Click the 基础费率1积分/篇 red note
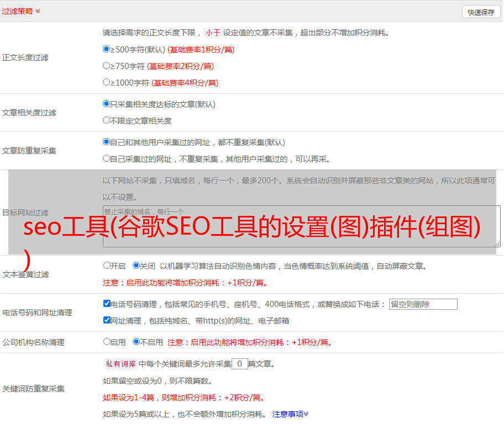Screen dimensions: 504x424 (201, 50)
